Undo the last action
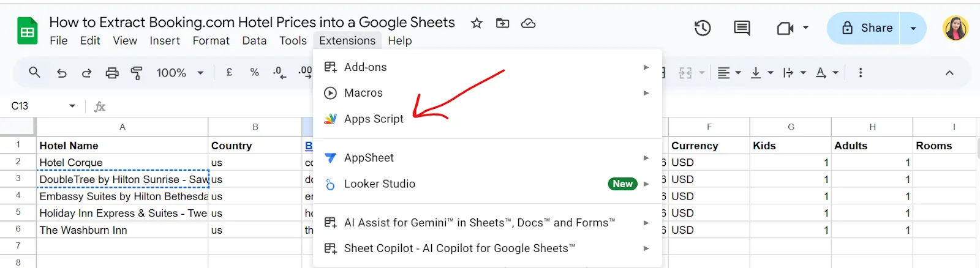The image size is (980, 268). click(61, 73)
